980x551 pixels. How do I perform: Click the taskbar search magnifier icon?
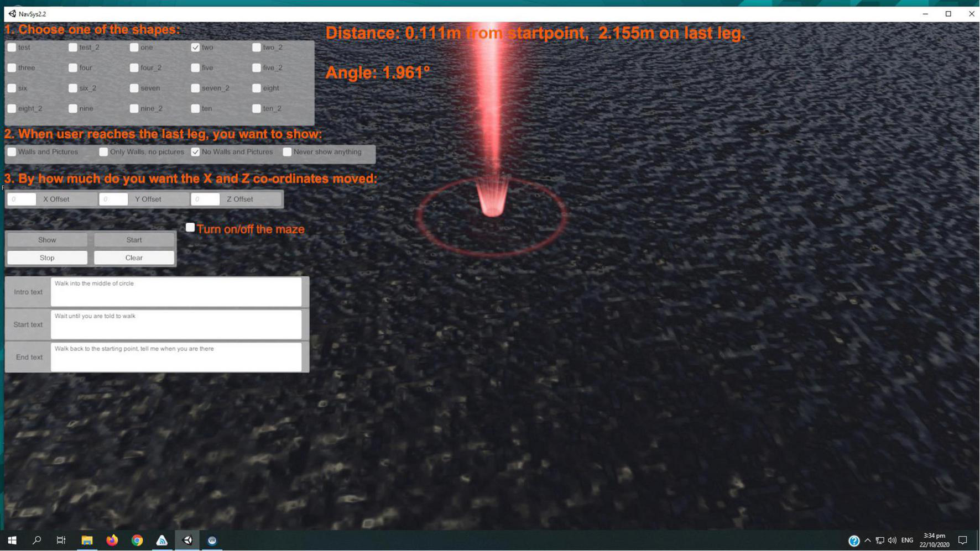point(37,540)
